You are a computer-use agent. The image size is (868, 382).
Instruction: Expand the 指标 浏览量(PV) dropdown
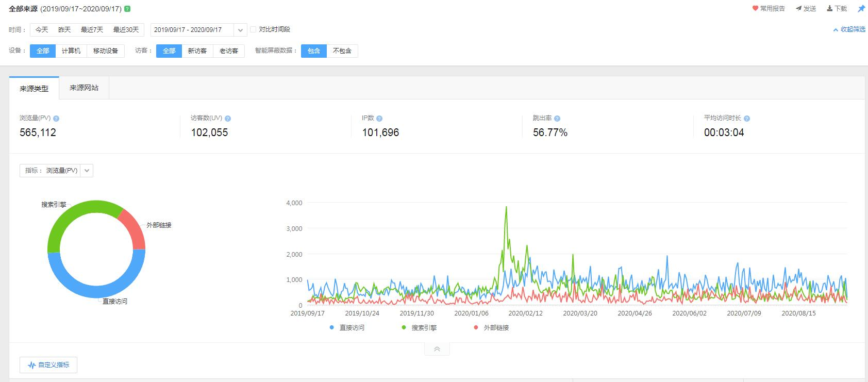click(87, 171)
